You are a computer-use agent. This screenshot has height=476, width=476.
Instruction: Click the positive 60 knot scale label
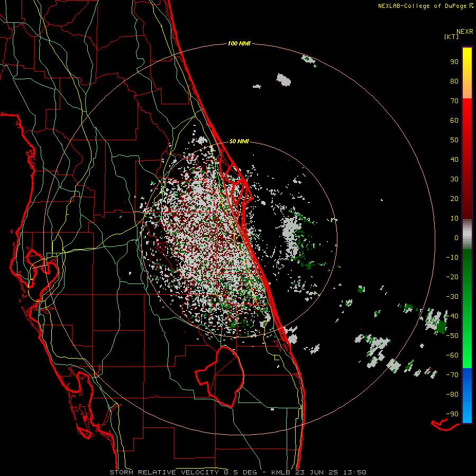tap(454, 120)
